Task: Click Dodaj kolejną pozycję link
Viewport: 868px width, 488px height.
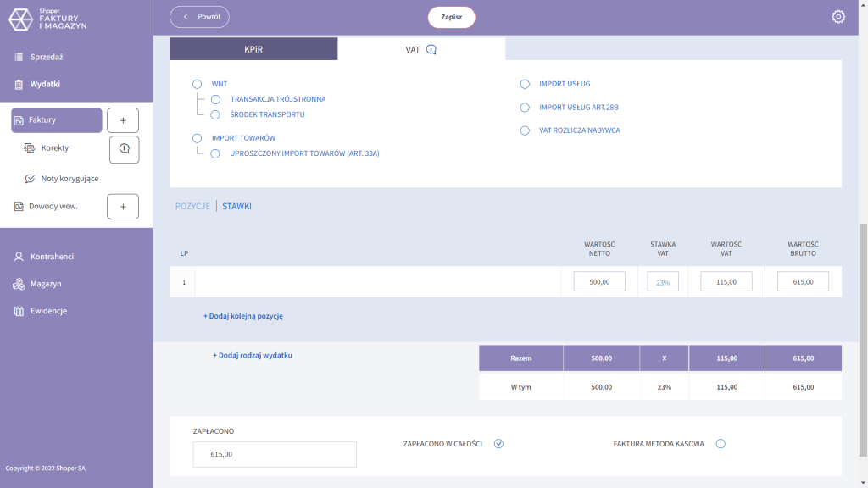Action: [x=242, y=316]
